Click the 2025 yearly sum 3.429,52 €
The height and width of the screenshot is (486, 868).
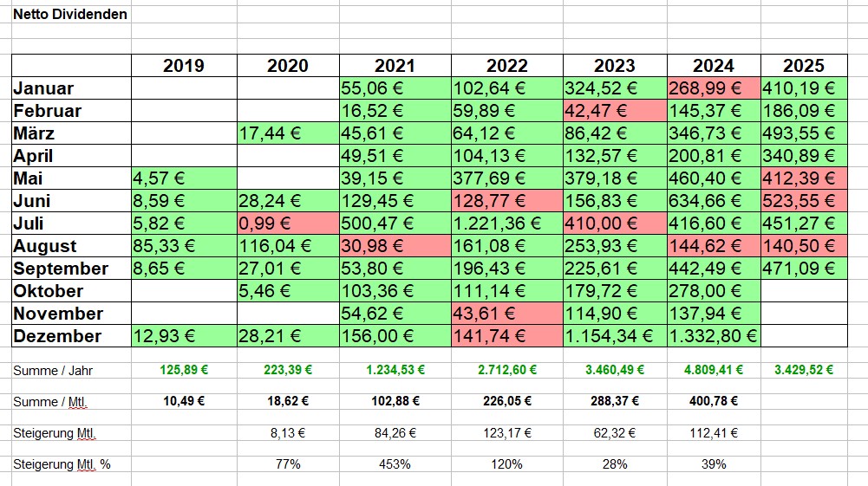click(x=803, y=370)
